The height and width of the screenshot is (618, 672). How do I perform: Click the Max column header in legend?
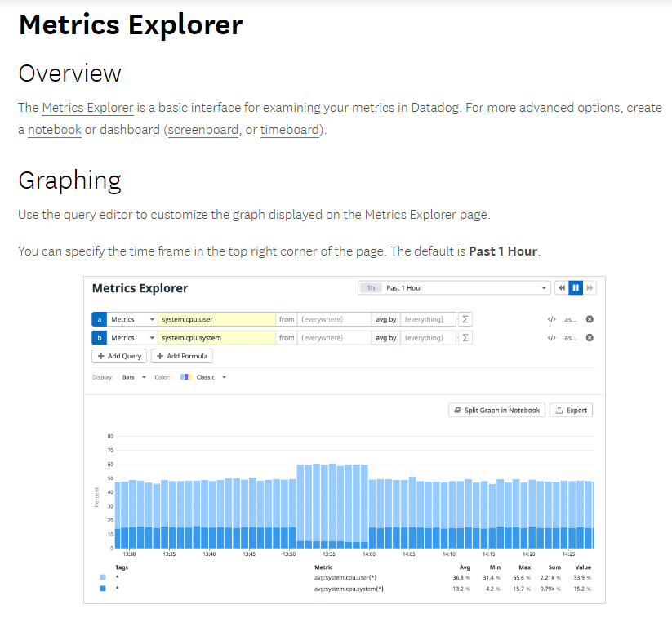pyautogui.click(x=524, y=567)
